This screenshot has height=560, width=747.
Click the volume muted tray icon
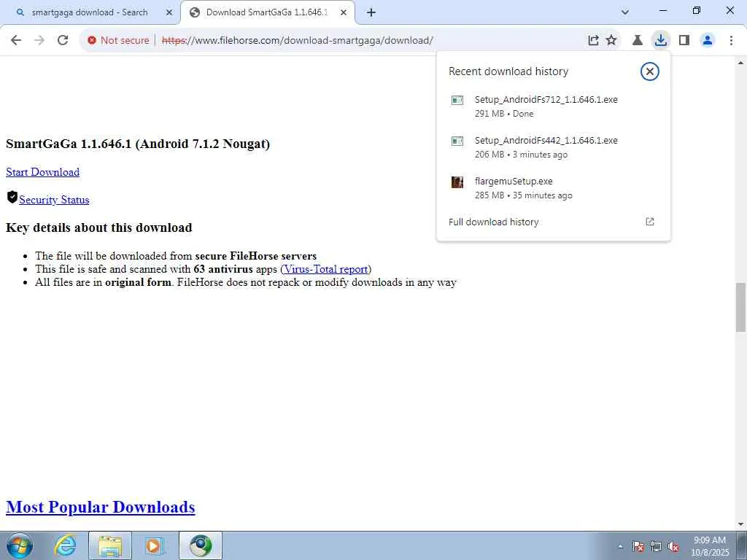pos(673,546)
